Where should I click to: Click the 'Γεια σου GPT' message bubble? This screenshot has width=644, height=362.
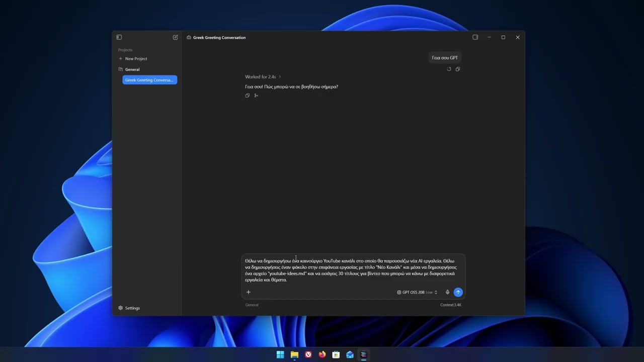[x=445, y=58]
